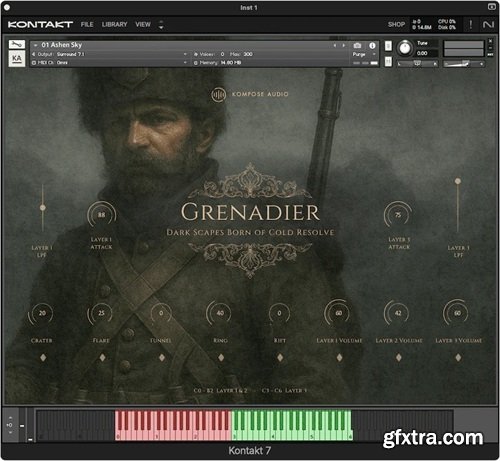Toggle the diamond under Ring
This screenshot has width=500, height=461.
pyautogui.click(x=221, y=358)
